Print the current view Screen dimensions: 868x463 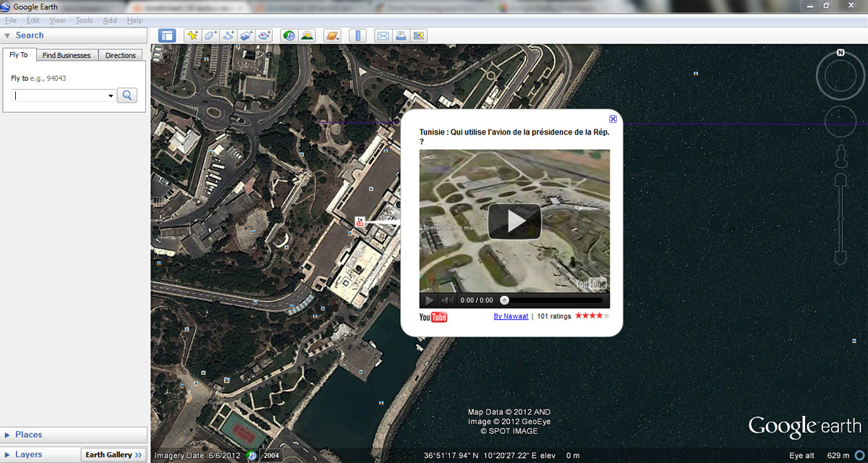point(401,35)
